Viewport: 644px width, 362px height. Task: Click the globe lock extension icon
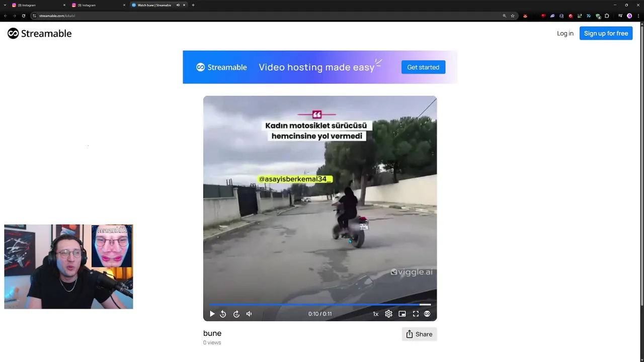point(561,16)
